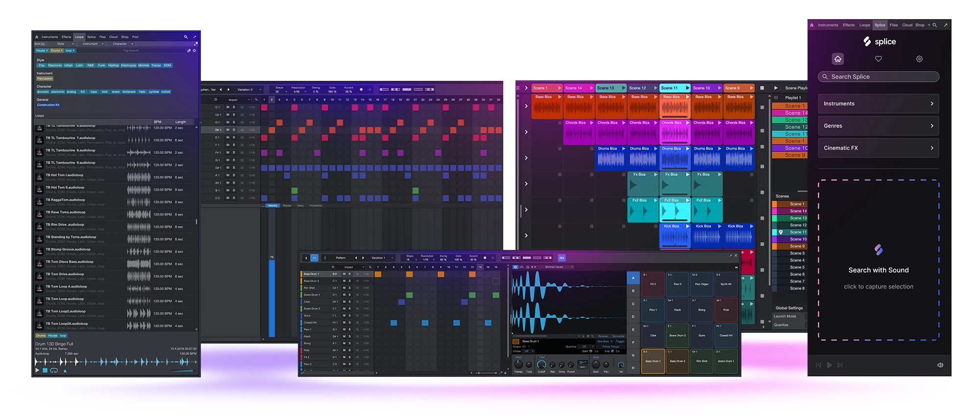Open the Files tab in Splice panel
The image size is (980, 420).
pyautogui.click(x=894, y=25)
